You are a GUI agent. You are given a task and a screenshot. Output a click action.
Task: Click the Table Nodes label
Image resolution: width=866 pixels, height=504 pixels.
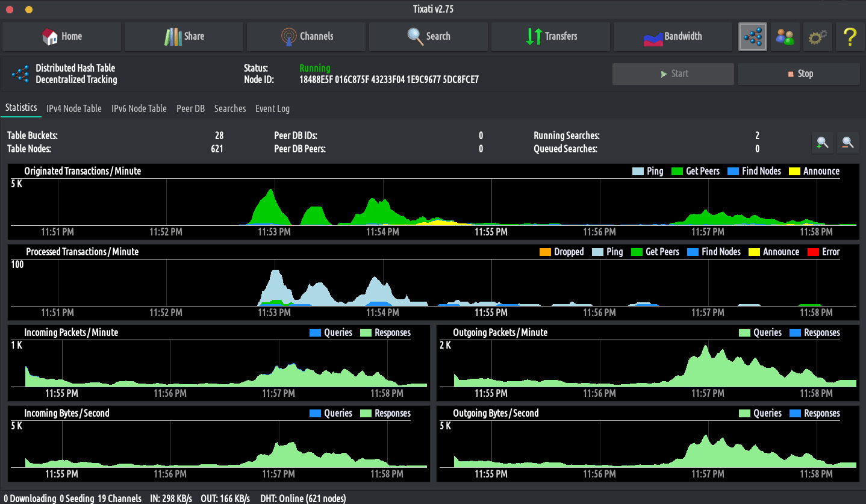[x=29, y=149]
